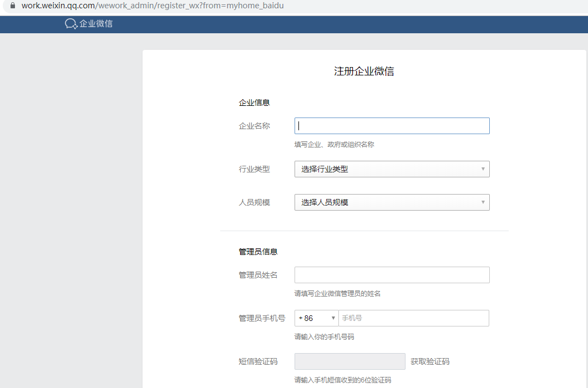This screenshot has width=588, height=388.
Task: Click the 行业类型 label
Action: (x=254, y=170)
